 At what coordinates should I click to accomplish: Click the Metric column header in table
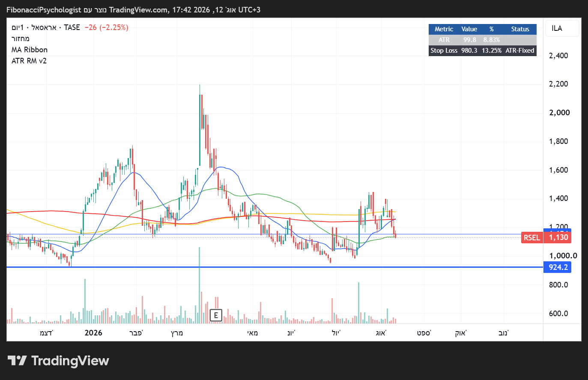click(x=444, y=29)
